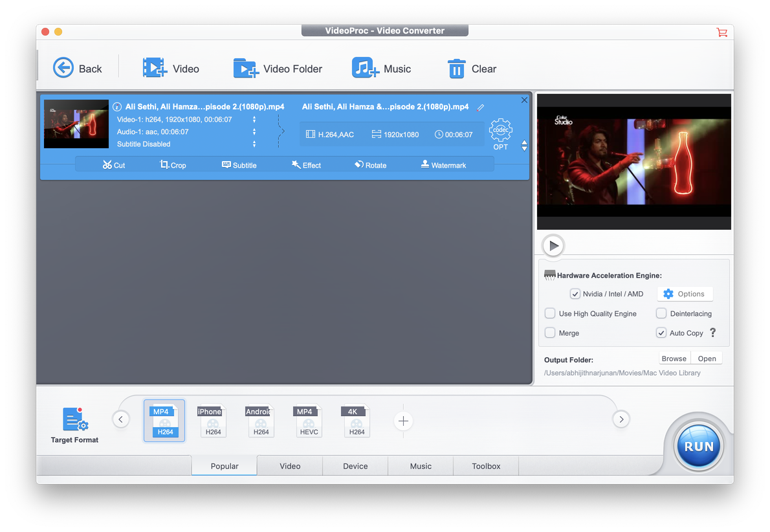Image resolution: width=770 pixels, height=532 pixels.
Task: Click the RUN button
Action: (x=698, y=446)
